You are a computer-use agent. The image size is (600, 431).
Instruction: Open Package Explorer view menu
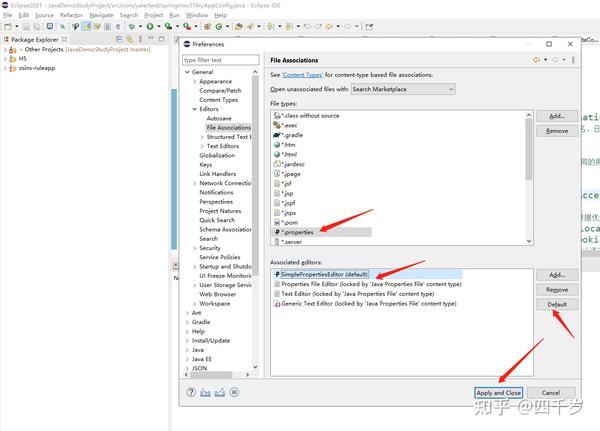140,39
